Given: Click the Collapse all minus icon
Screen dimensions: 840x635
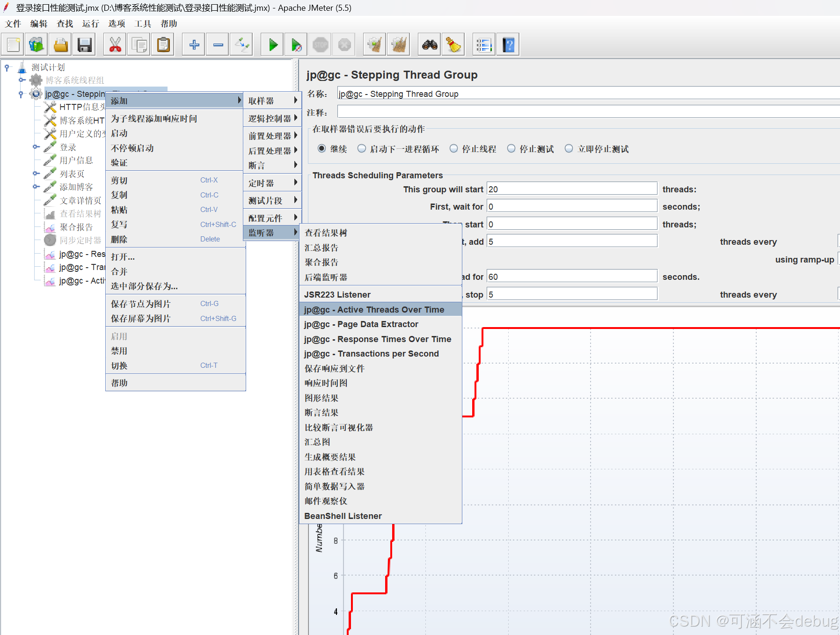Looking at the screenshot, I should 218,45.
